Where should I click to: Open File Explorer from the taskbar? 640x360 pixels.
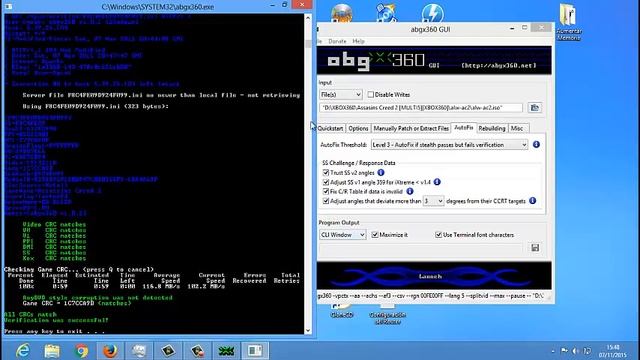pos(52,351)
